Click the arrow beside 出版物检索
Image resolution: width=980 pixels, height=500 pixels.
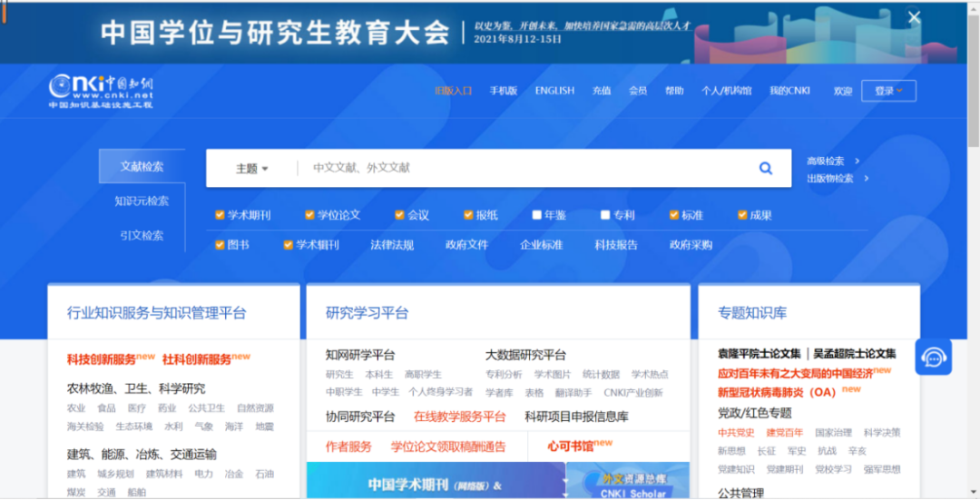(866, 178)
